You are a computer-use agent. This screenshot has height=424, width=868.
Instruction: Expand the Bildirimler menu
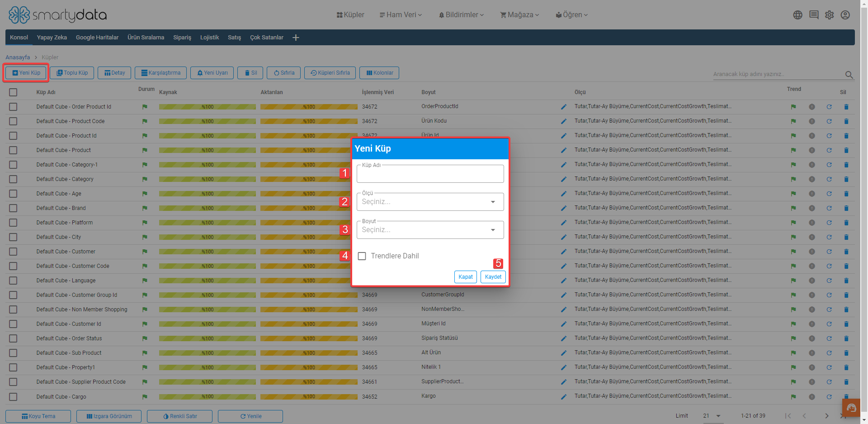click(461, 15)
